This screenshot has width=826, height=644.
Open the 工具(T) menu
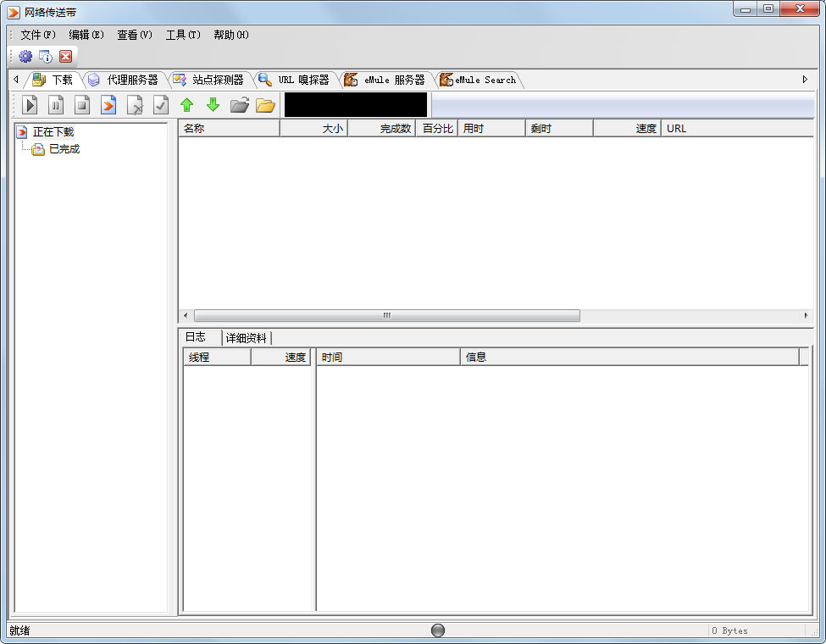pos(183,35)
